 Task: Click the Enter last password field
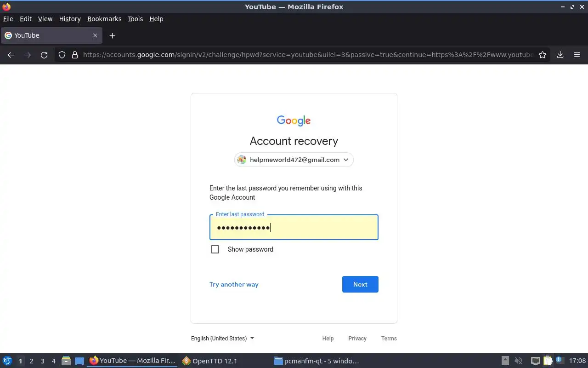[294, 227]
